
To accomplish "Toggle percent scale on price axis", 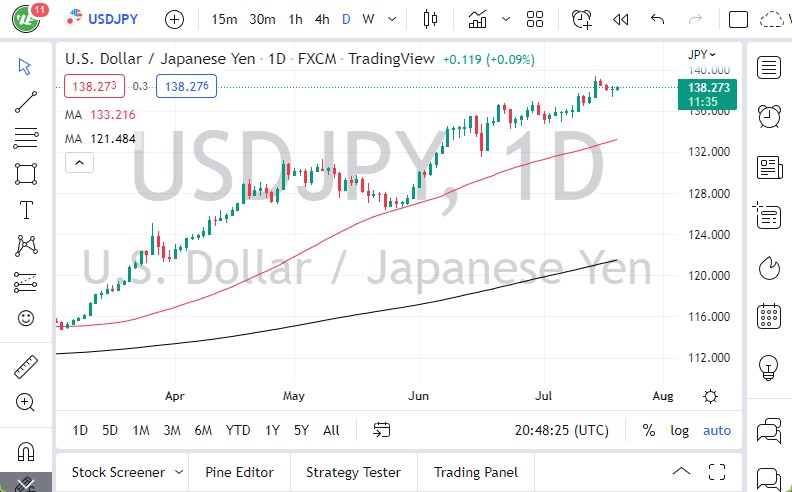I will tap(648, 430).
